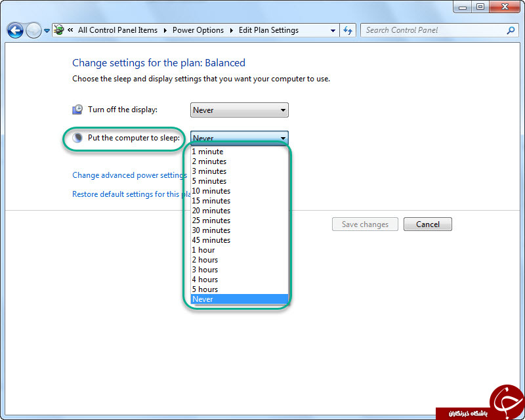Viewport: 525px width, 420px height.
Task: Click the greyed Forward arrow button
Action: [33, 30]
